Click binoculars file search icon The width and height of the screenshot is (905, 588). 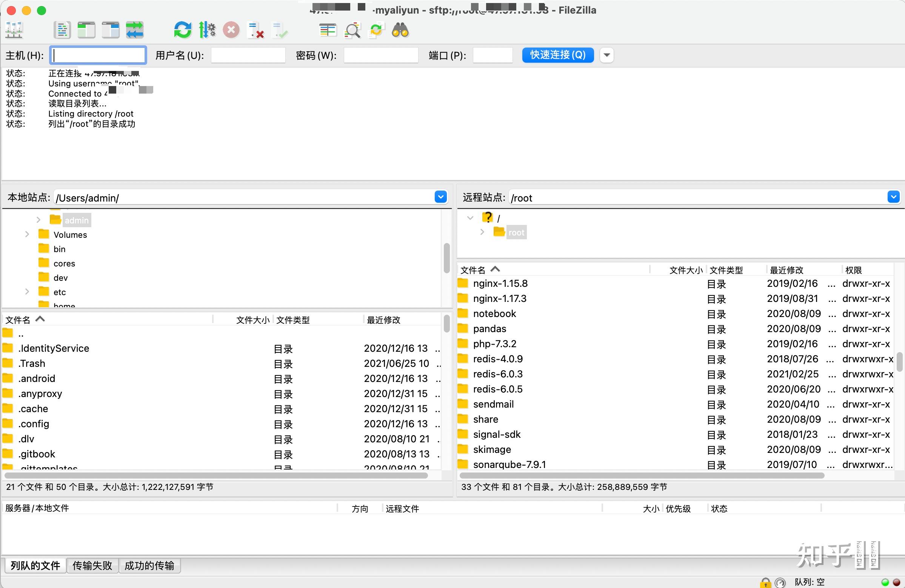tap(400, 30)
